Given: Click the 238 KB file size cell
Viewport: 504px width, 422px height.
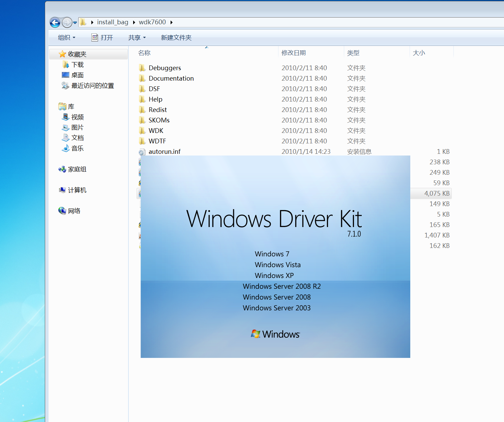Looking at the screenshot, I should [x=440, y=162].
